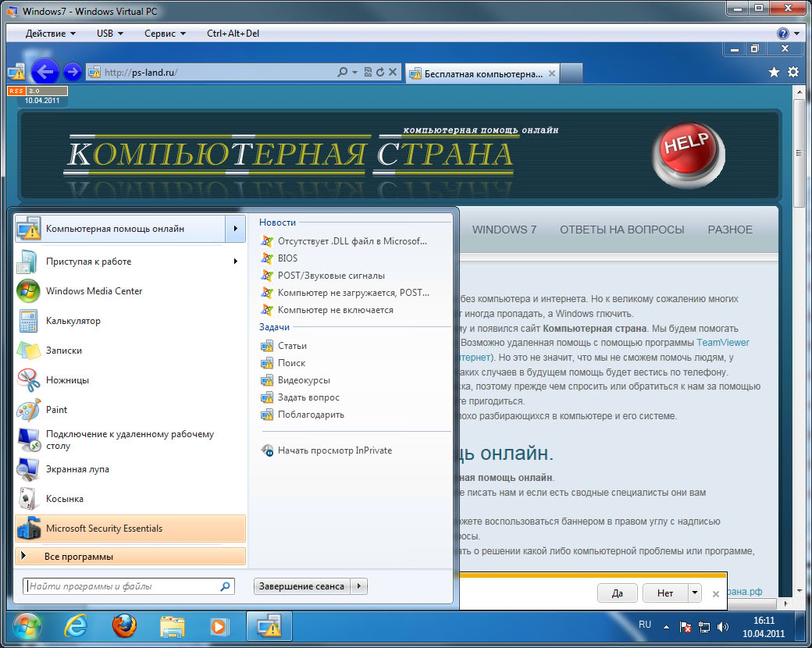
Task: Expand jump list arrow for Компьютерная помощь онлайн
Action: coord(236,229)
